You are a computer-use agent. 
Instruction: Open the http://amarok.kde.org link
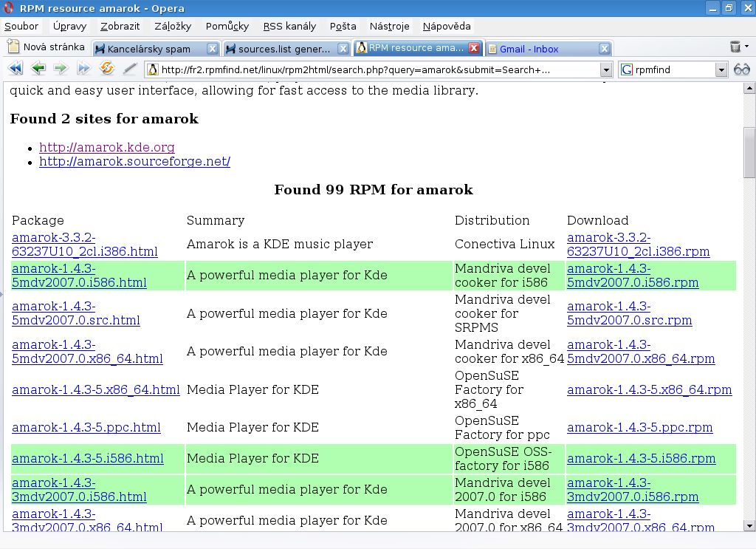point(107,147)
